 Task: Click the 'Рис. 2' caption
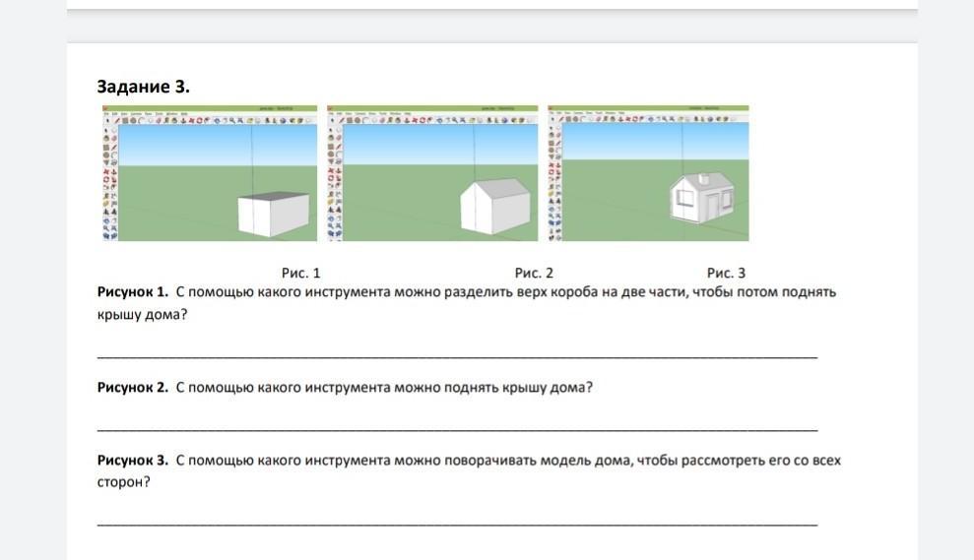click(x=534, y=274)
